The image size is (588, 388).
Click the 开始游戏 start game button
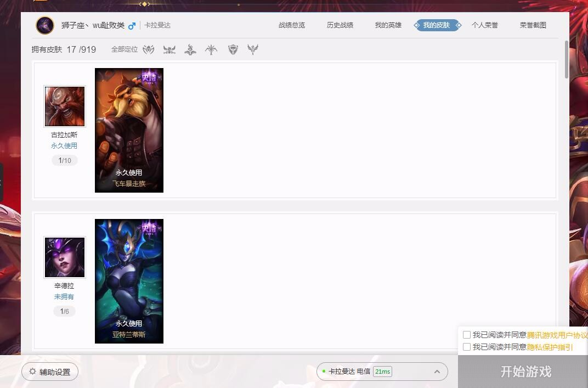(523, 372)
